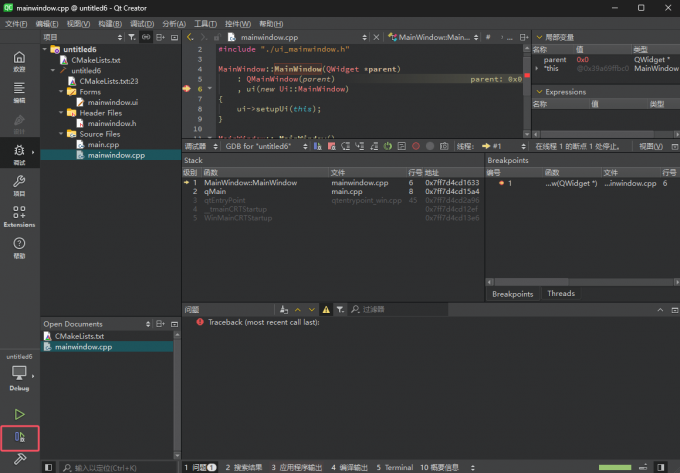
Task: Select main.cpp in the project tree
Action: pyautogui.click(x=102, y=144)
